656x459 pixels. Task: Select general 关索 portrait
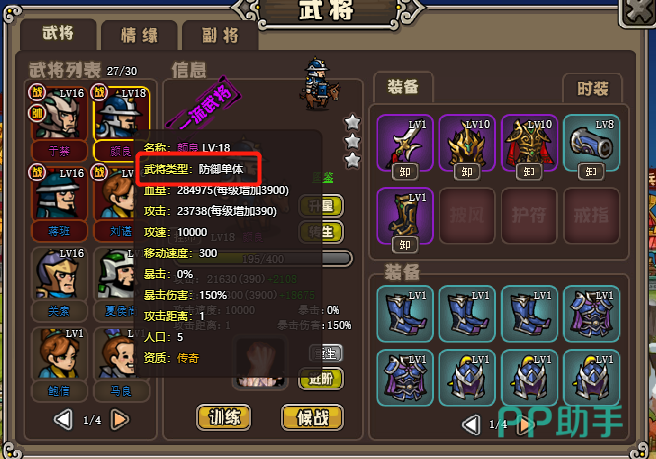point(59,273)
